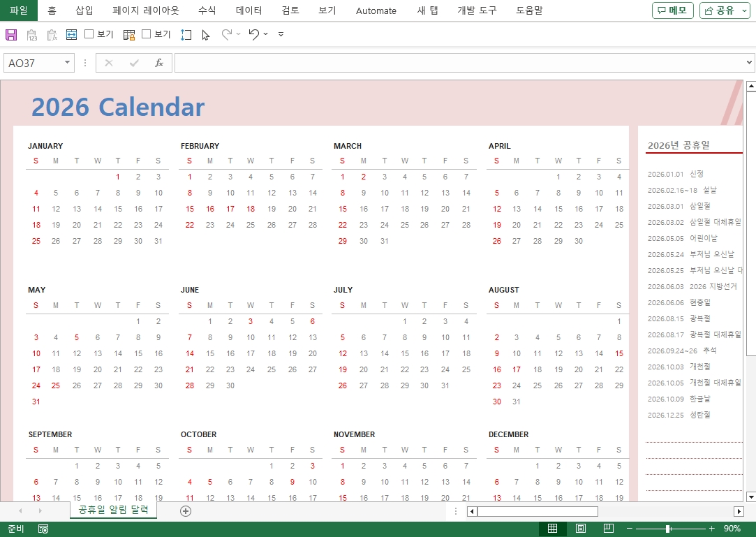The image size is (756, 537).
Task: Expand the formula bar chevron
Action: tap(749, 62)
